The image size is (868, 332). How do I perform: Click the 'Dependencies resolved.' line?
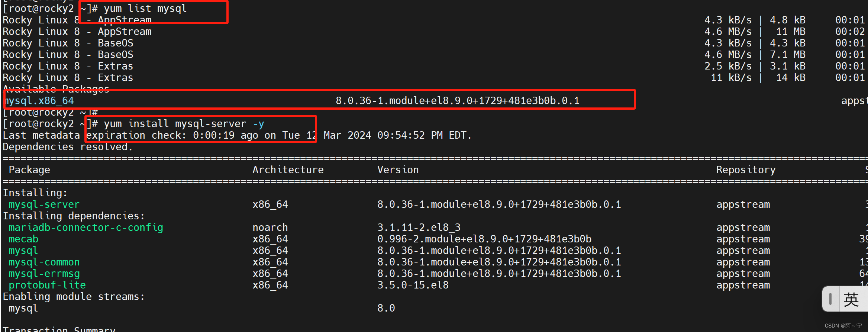point(68,147)
